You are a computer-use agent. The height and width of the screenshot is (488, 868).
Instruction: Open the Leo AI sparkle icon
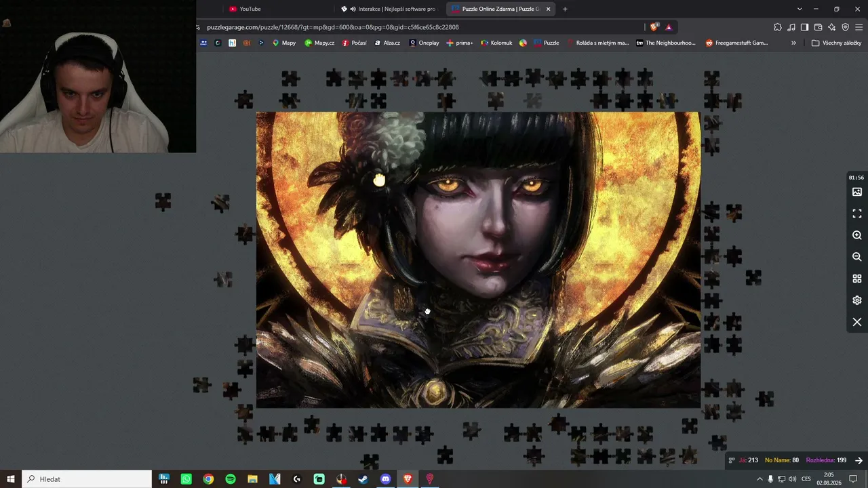point(831,27)
